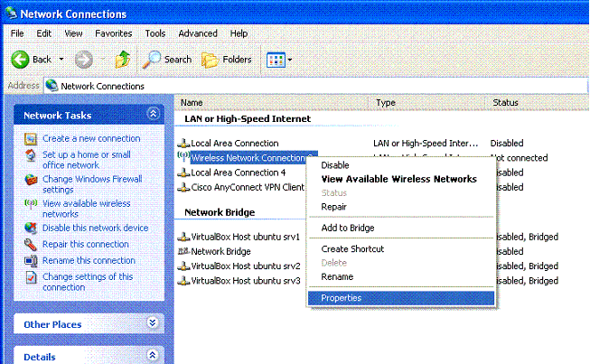The width and height of the screenshot is (590, 364).
Task: Sort by the Status column header
Action: tap(538, 103)
